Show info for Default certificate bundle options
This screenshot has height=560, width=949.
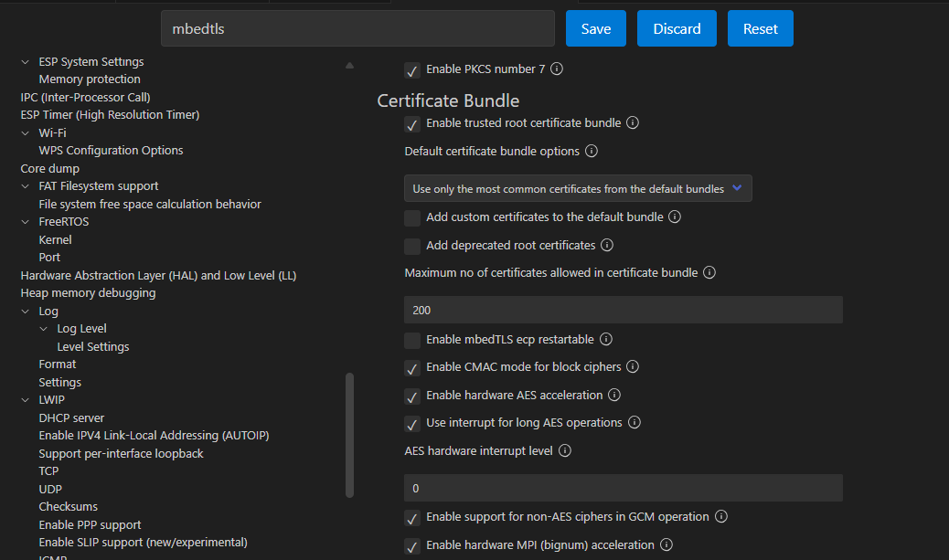591,152
